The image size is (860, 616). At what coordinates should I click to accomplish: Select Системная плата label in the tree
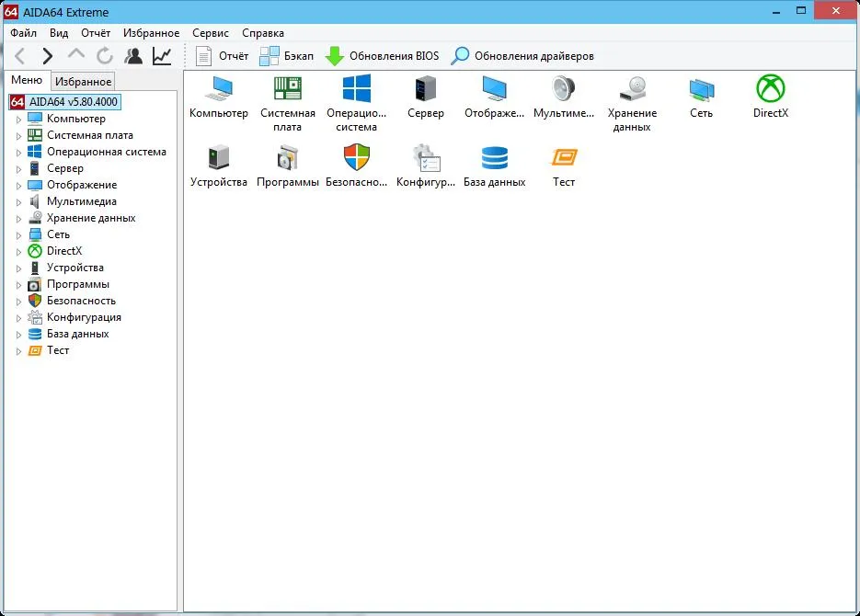90,135
